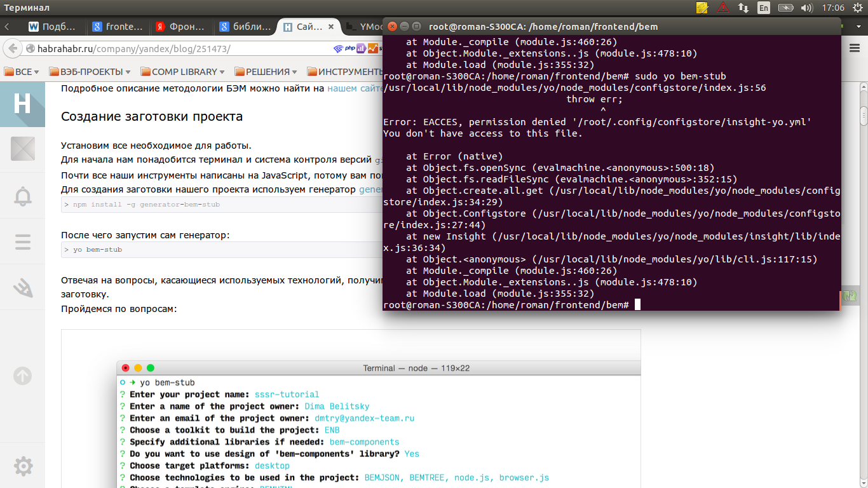Close the terminal window with red button
Image resolution: width=868 pixels, height=488 pixels.
[x=392, y=26]
